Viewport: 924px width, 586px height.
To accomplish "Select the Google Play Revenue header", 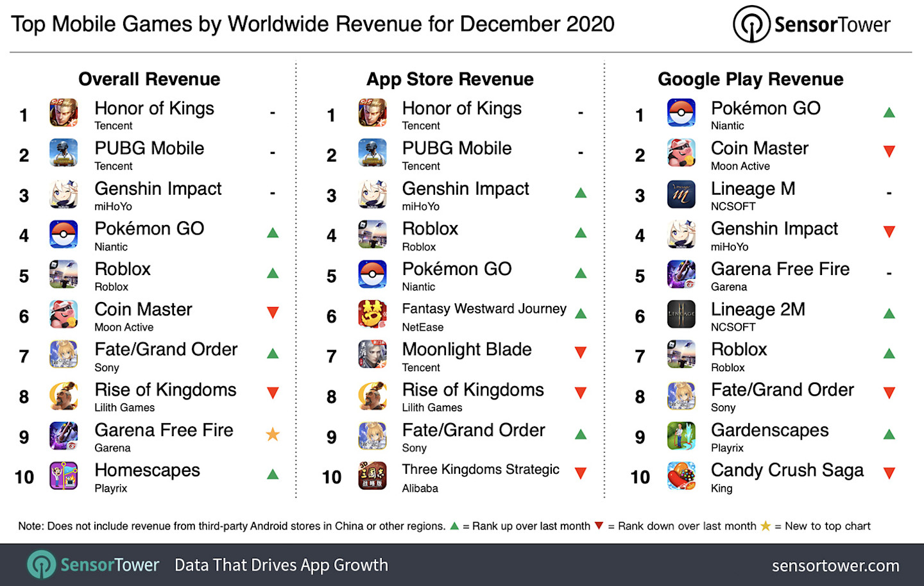I will (751, 79).
